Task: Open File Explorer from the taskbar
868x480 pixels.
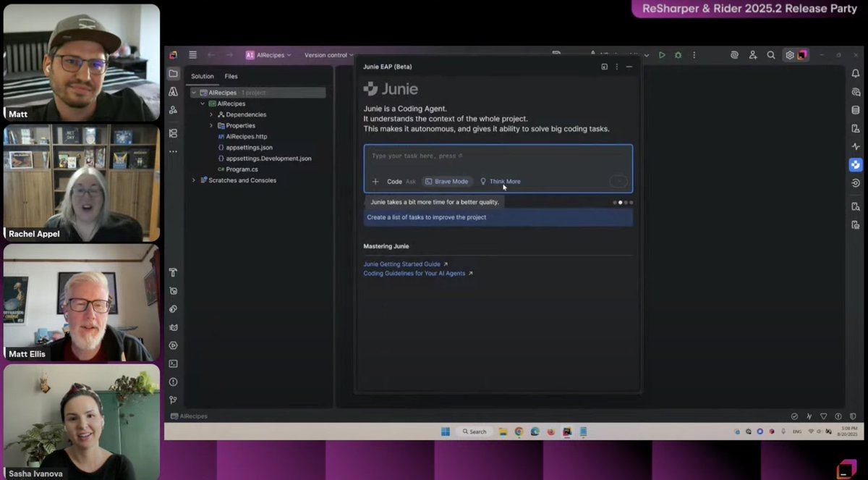Action: click(x=503, y=431)
